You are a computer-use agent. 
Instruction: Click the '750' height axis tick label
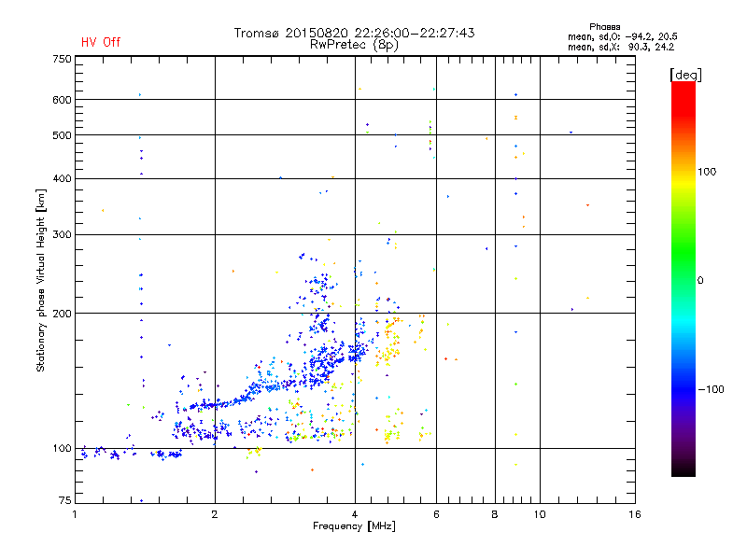(x=62, y=59)
